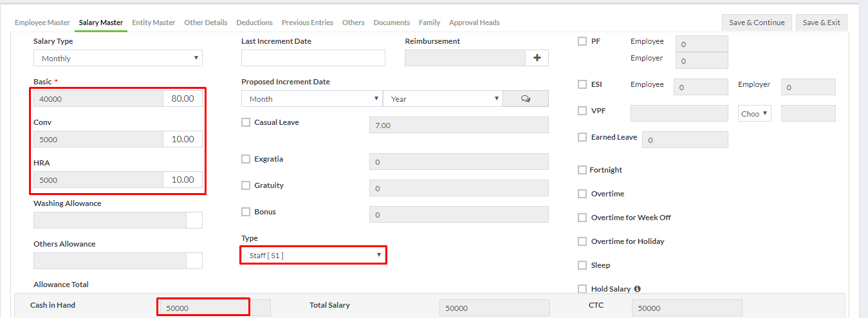The image size is (868, 318).
Task: Check the Gratuity checkbox
Action: pos(246,185)
